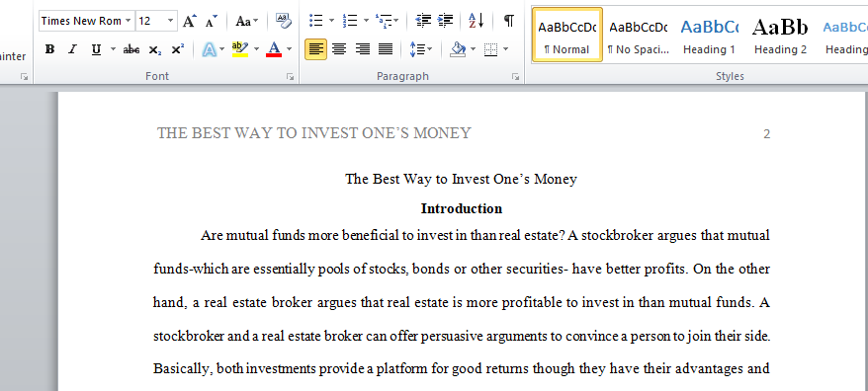
Task: Start a numbered list
Action: click(x=350, y=21)
